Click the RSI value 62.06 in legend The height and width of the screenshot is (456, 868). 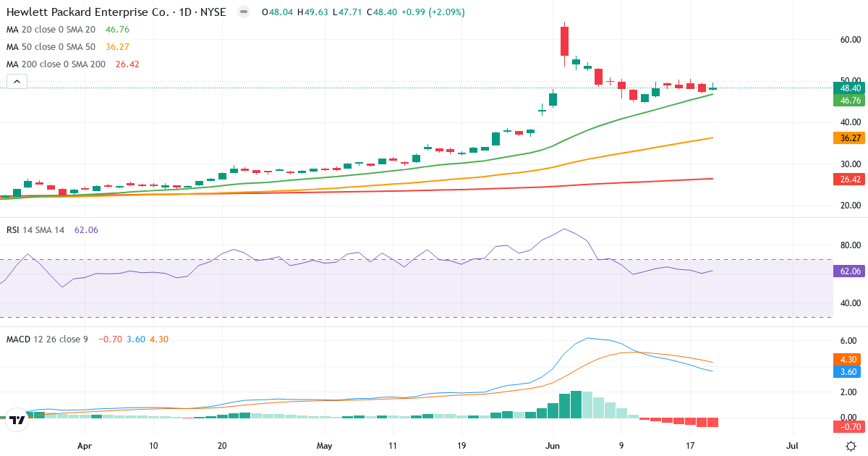coord(86,229)
